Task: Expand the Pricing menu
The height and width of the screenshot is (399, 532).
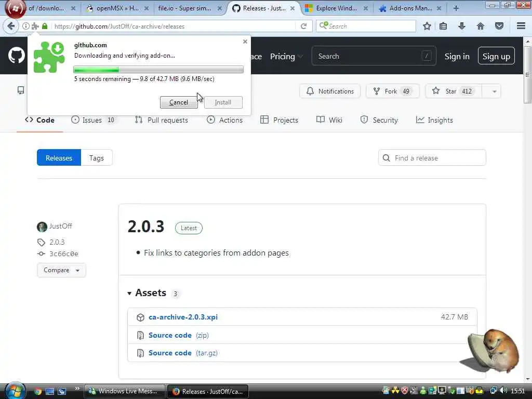Action: click(286, 57)
